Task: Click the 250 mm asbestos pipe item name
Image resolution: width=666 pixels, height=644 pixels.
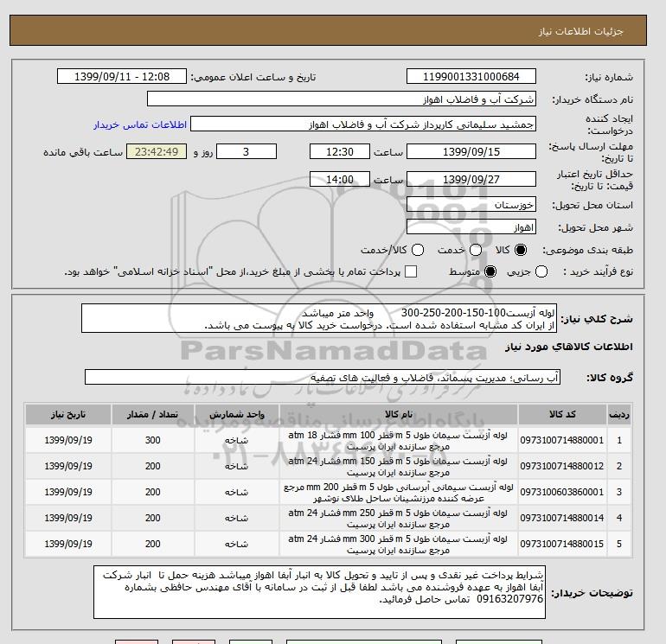Action: tap(398, 519)
